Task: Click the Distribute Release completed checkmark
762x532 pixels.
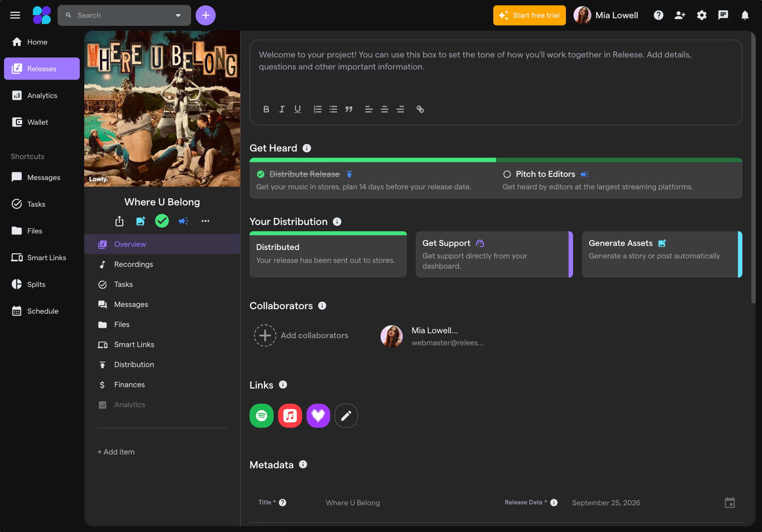Action: click(261, 174)
